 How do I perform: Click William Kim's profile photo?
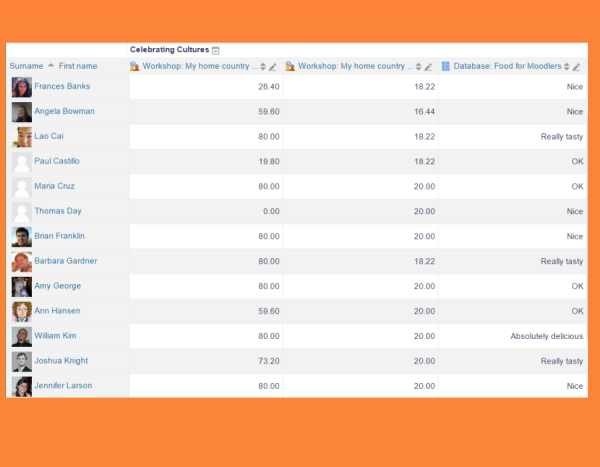[x=21, y=337]
